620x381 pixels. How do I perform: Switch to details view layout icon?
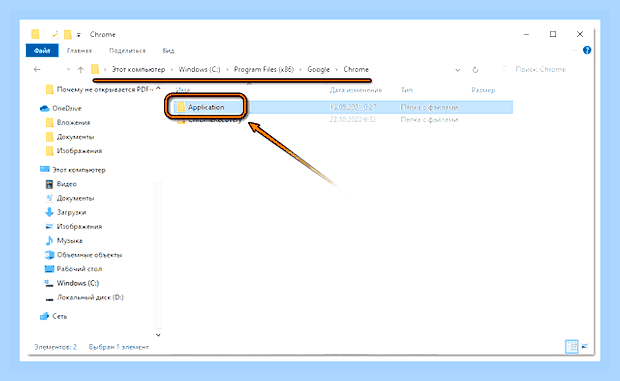pos(571,347)
